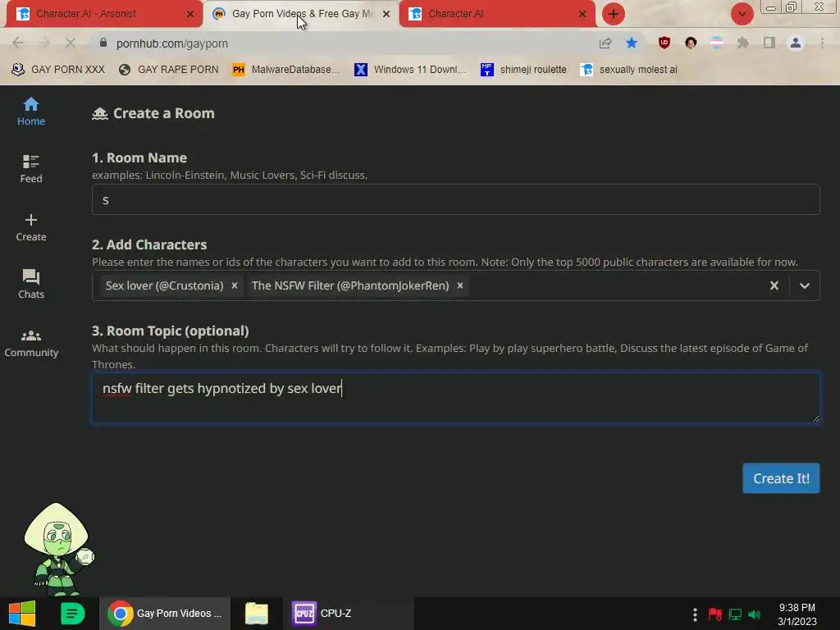Open the striped flag extension icon

717,43
